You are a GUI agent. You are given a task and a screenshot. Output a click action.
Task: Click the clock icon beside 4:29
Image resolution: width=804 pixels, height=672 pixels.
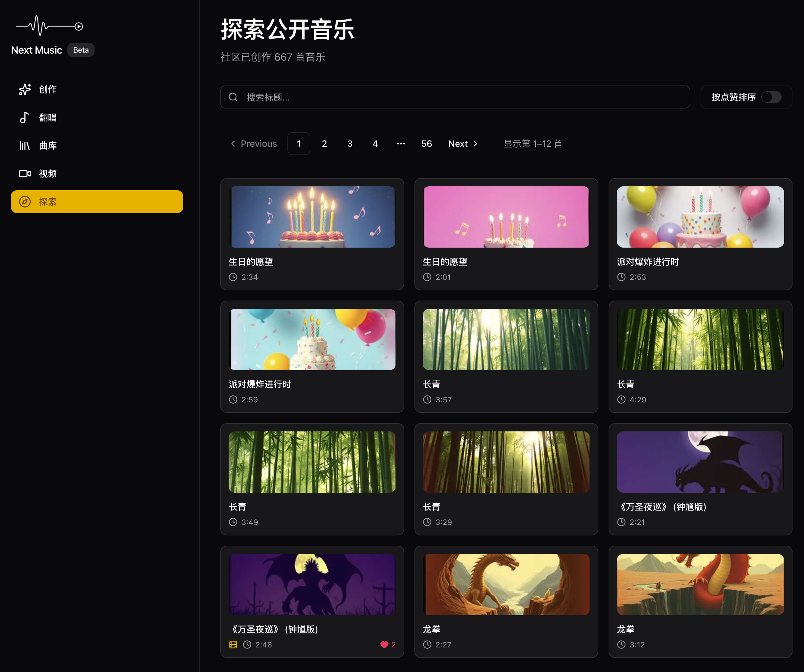(x=621, y=399)
